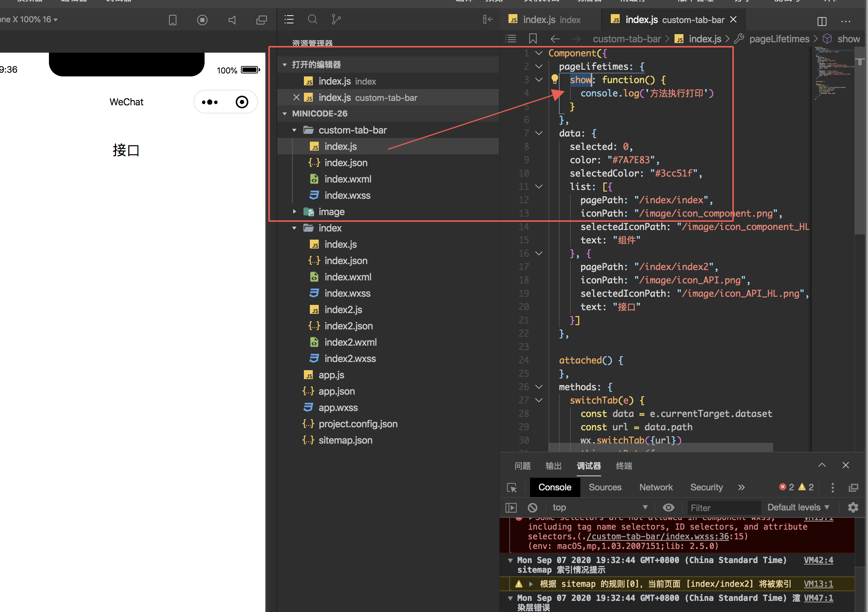Open the Default levels dropdown
This screenshot has height=612, width=868.
798,507
